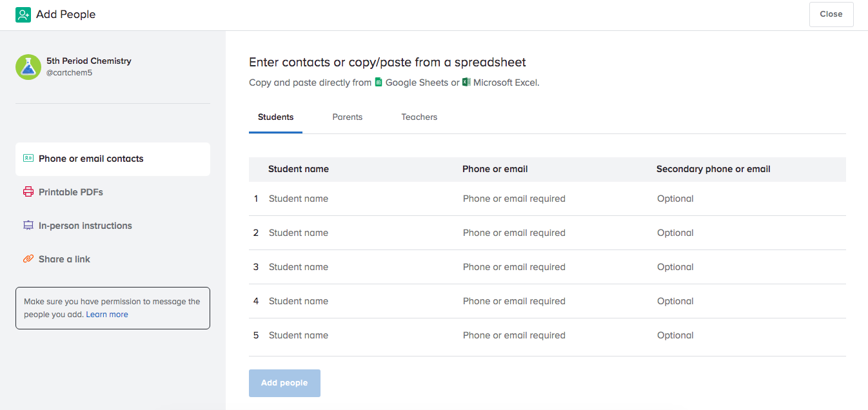The image size is (868, 410).
Task: Switch to the Teachers tab
Action: coord(419,117)
